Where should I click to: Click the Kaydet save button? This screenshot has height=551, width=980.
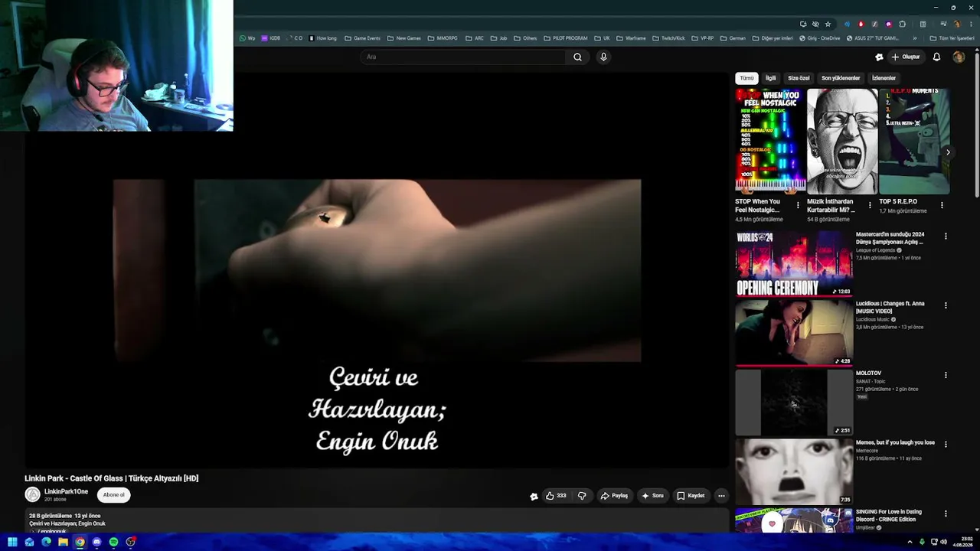[x=691, y=496]
